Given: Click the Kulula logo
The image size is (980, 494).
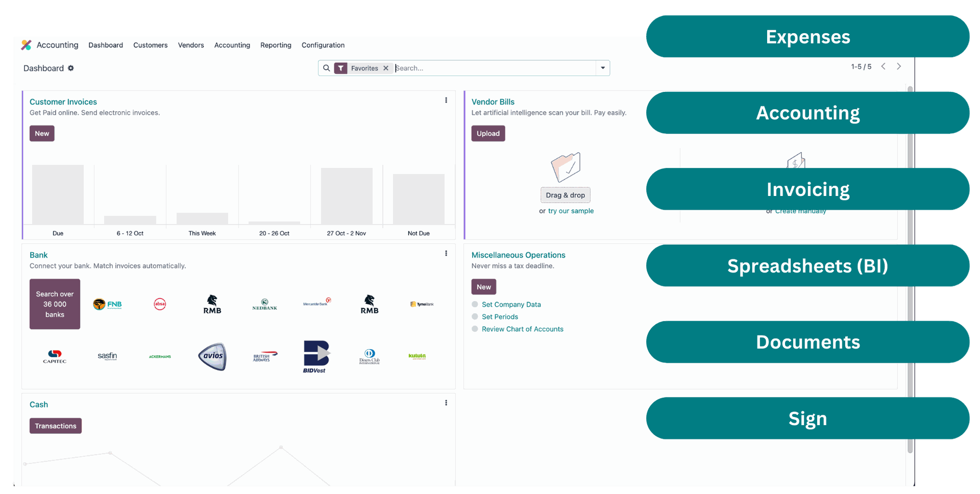Looking at the screenshot, I should pos(417,356).
